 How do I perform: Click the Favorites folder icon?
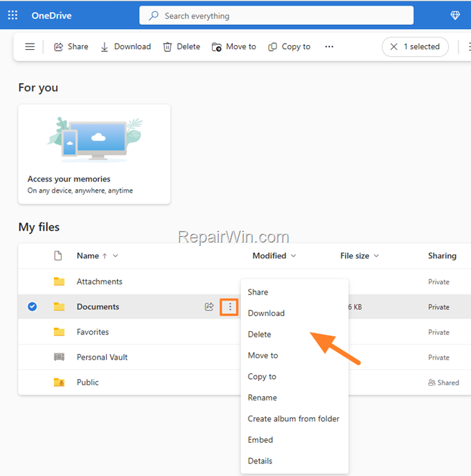click(x=59, y=332)
